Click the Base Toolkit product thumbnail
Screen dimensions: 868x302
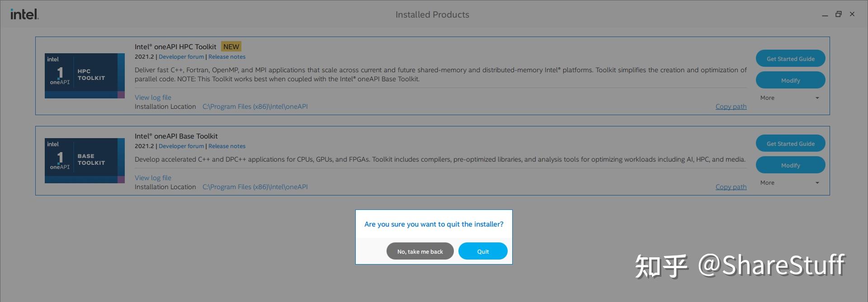tap(85, 161)
